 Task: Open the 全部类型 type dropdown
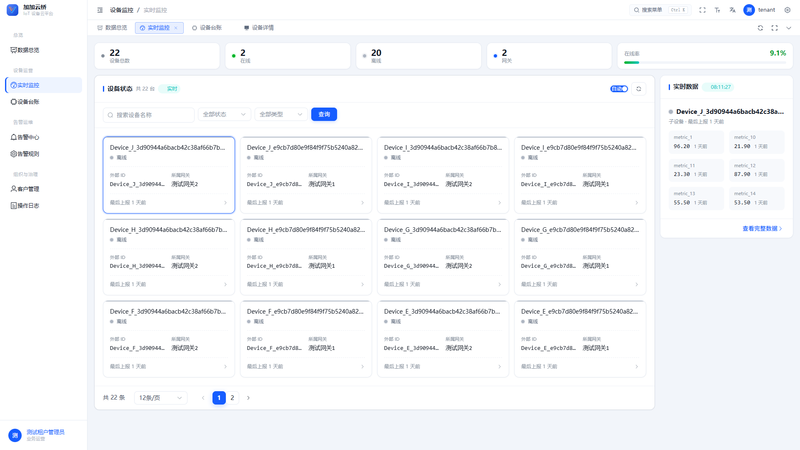click(x=281, y=114)
